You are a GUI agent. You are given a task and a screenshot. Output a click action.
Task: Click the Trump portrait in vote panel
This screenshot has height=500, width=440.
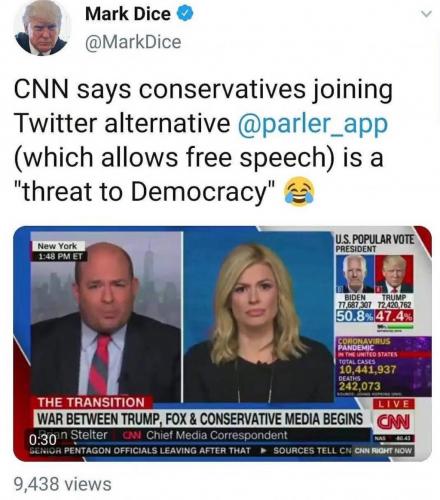[x=394, y=274]
